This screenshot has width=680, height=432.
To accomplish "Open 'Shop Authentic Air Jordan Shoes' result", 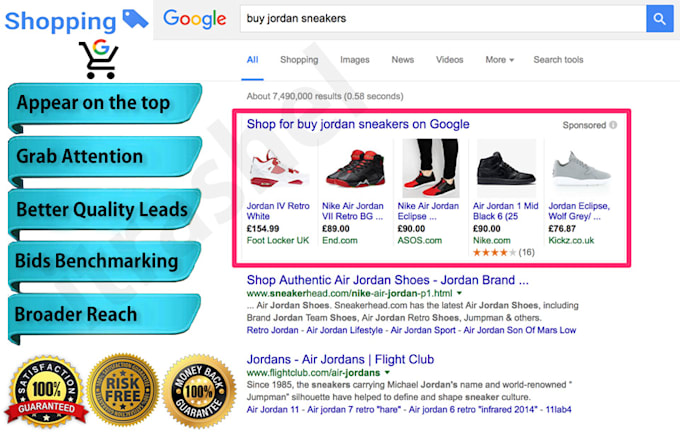I will (x=388, y=280).
